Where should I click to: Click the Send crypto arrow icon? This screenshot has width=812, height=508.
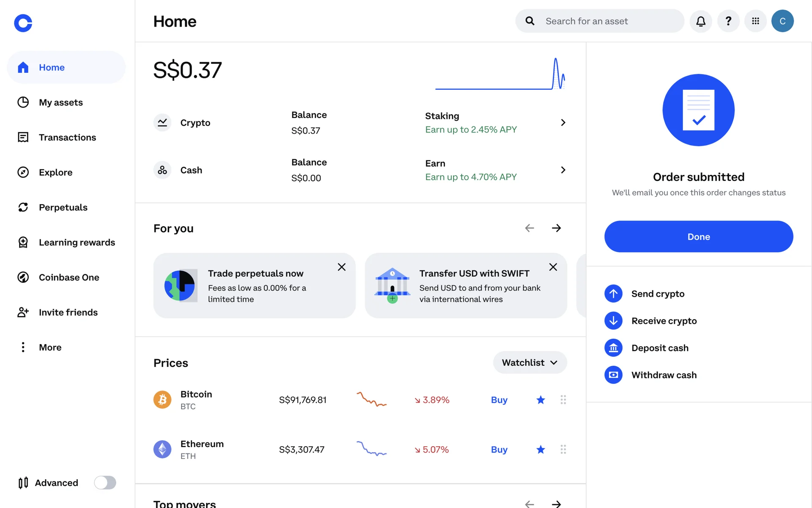tap(613, 294)
